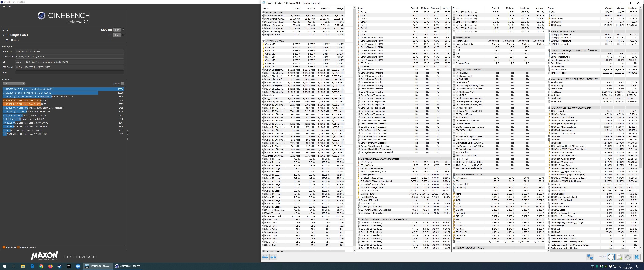The height and width of the screenshot is (270, 644).
Task: Click the Info input field in Cinebench
Action: pyautogui.click(x=70, y=72)
